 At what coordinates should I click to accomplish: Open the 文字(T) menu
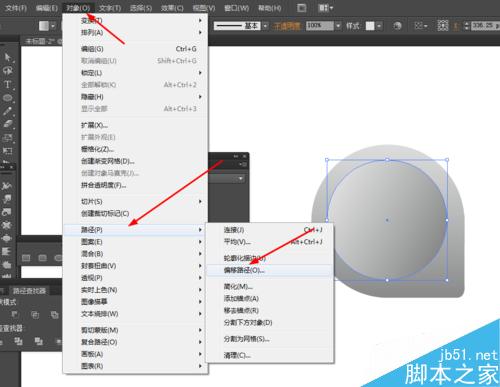point(110,8)
